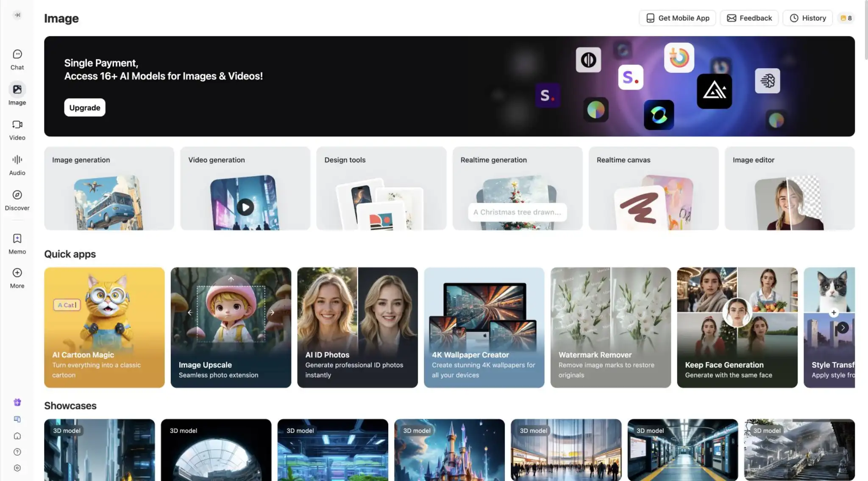Open the futuristic skyscraper showcase thumbnail

[x=100, y=450]
